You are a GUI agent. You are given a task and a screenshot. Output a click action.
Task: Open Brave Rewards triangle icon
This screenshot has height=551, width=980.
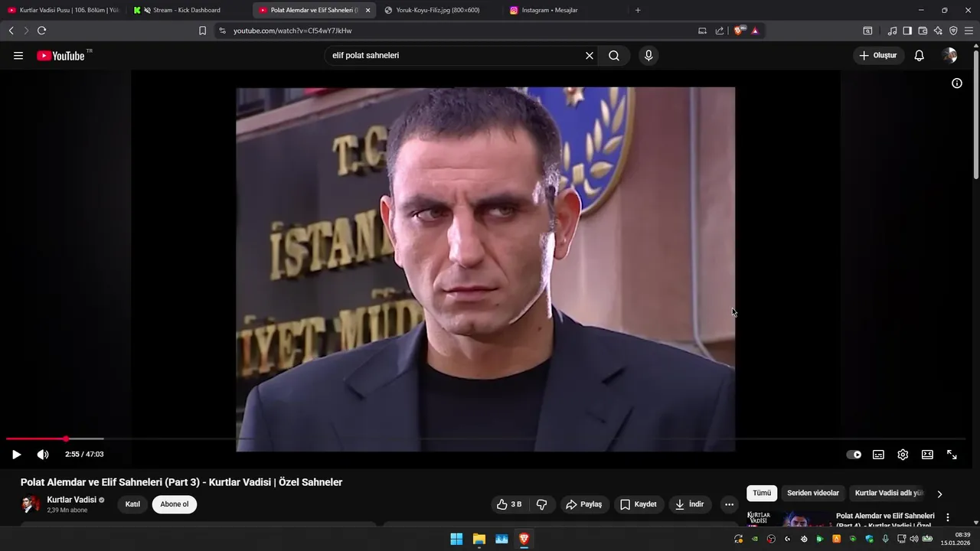[755, 31]
